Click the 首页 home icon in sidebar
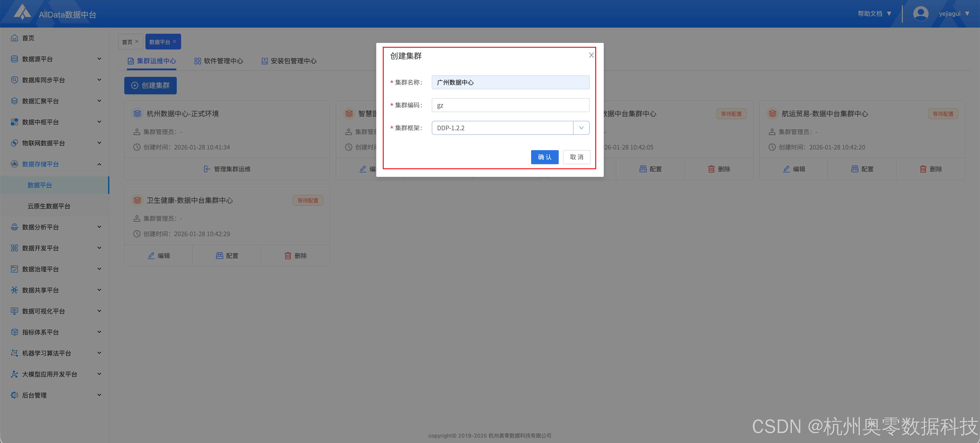Image resolution: width=980 pixels, height=443 pixels. (14, 38)
